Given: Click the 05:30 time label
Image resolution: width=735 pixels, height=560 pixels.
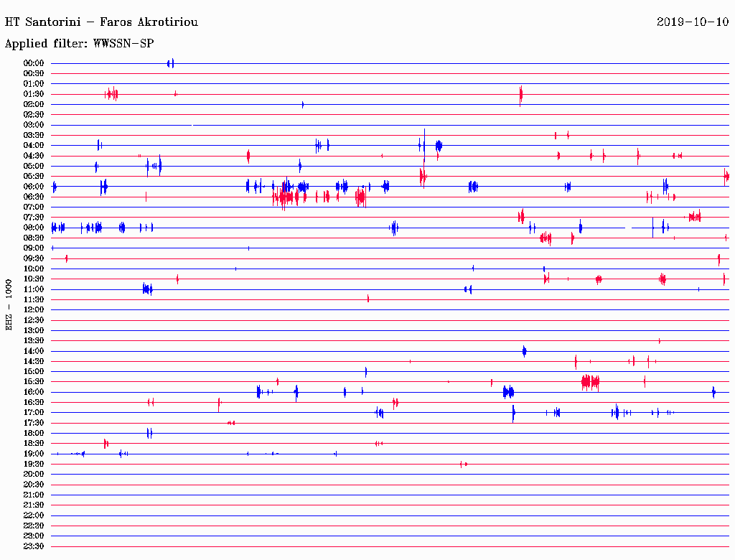Looking at the screenshot, I should point(34,177).
